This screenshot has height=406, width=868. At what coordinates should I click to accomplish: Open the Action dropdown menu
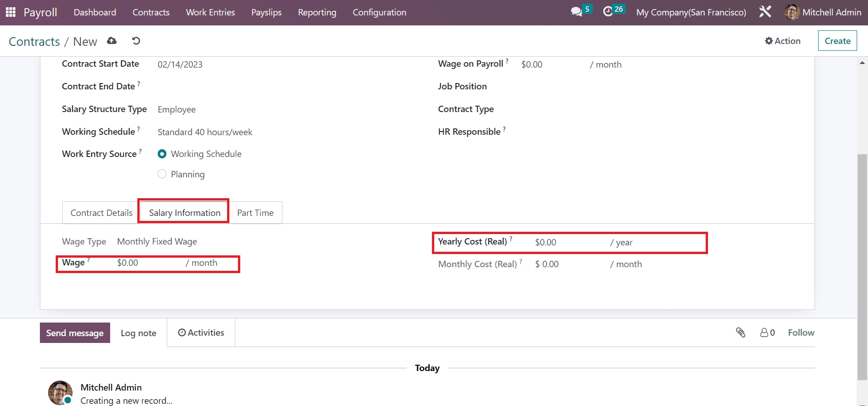(783, 41)
